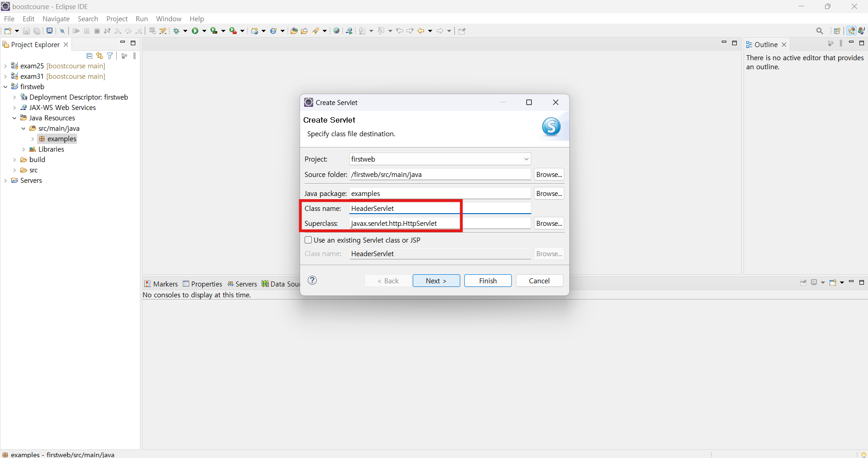
Task: Click the Class name HeaderServlet field
Action: 440,208
